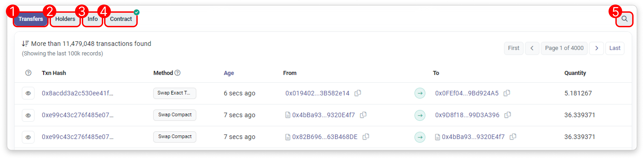Image resolution: width=644 pixels, height=159 pixels.
Task: Toggle the eye preview for the row from 0x82B696
Action: click(x=28, y=137)
